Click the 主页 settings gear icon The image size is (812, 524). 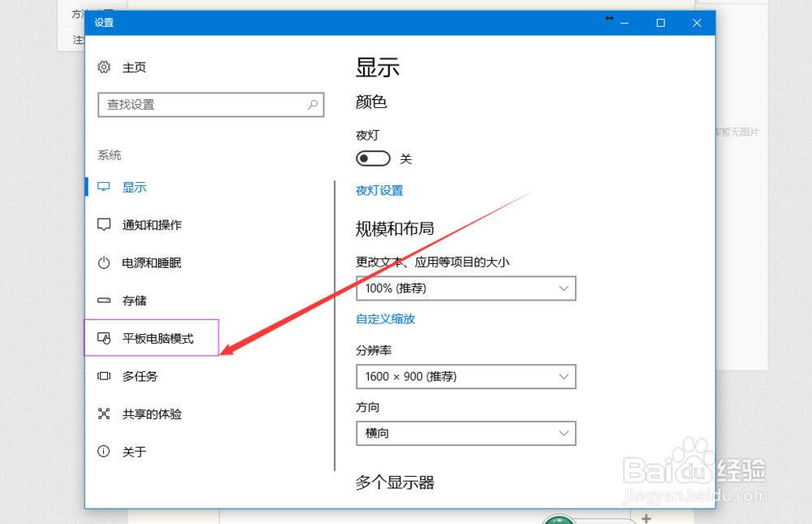coord(103,67)
